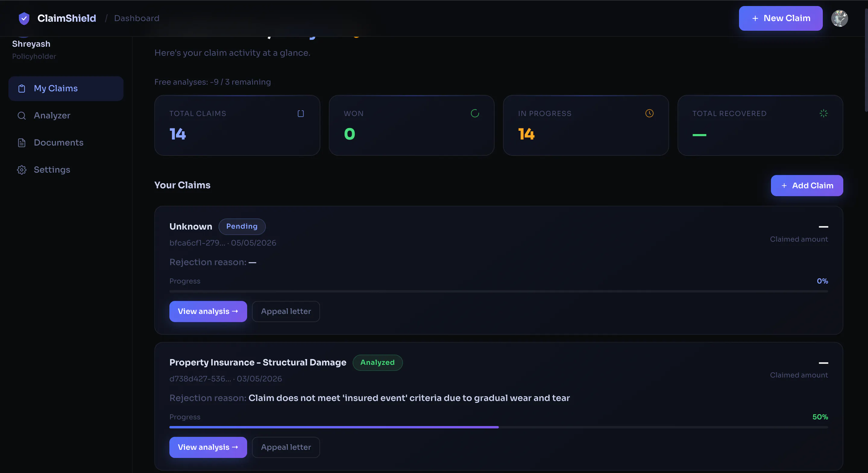
Task: Click the Documents file icon
Action: pos(22,143)
